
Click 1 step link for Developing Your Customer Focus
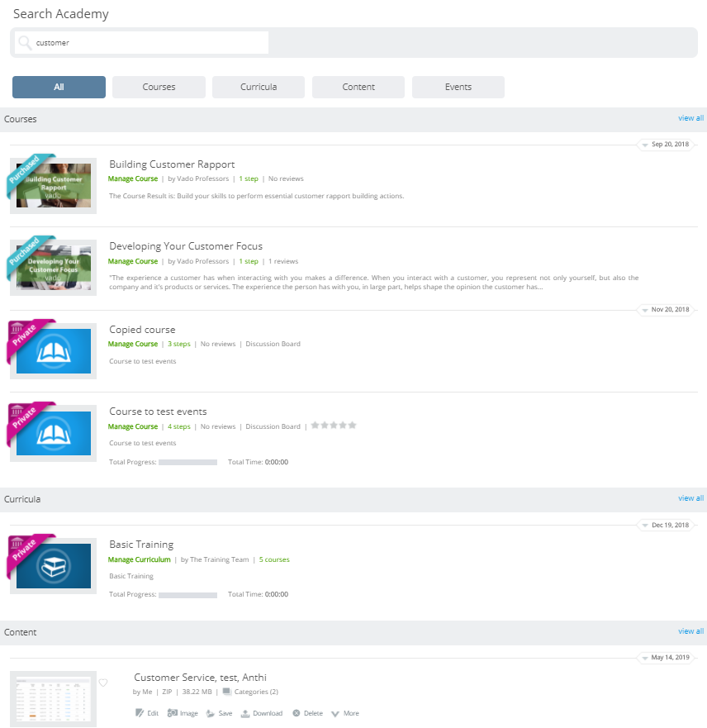click(249, 261)
